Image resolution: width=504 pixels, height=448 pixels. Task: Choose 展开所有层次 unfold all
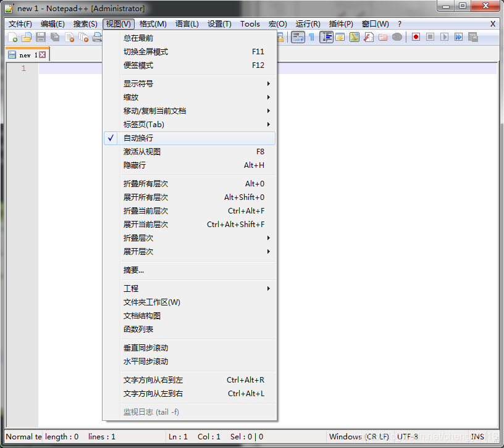(x=190, y=197)
